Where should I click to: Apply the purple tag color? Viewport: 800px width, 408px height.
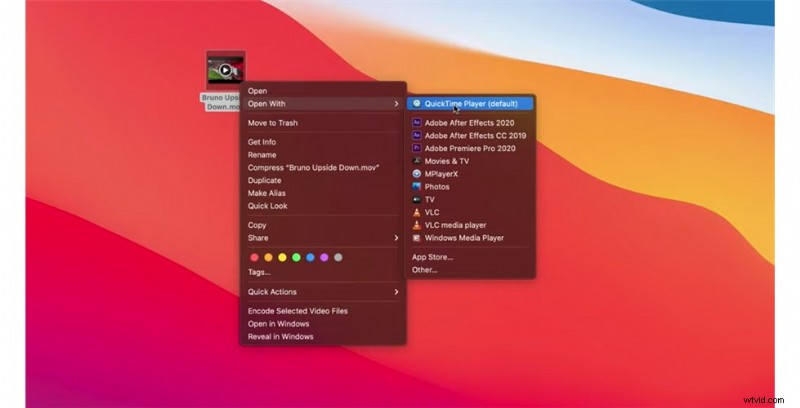(324, 258)
